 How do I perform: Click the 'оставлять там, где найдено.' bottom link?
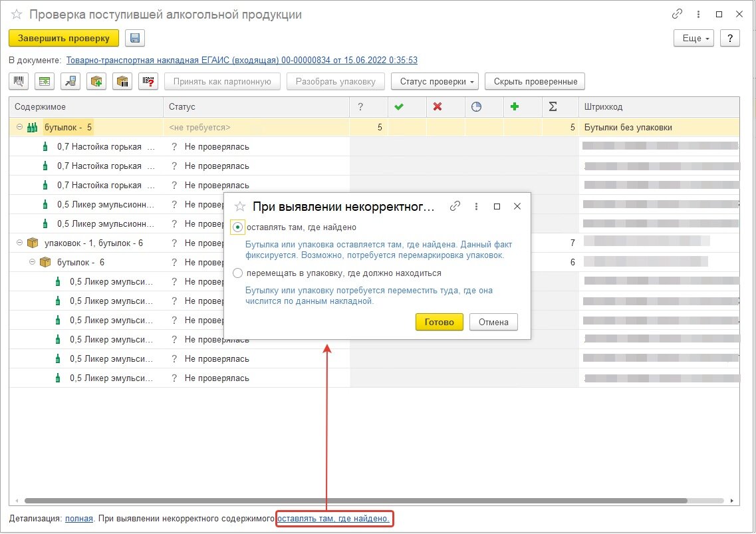(x=333, y=518)
